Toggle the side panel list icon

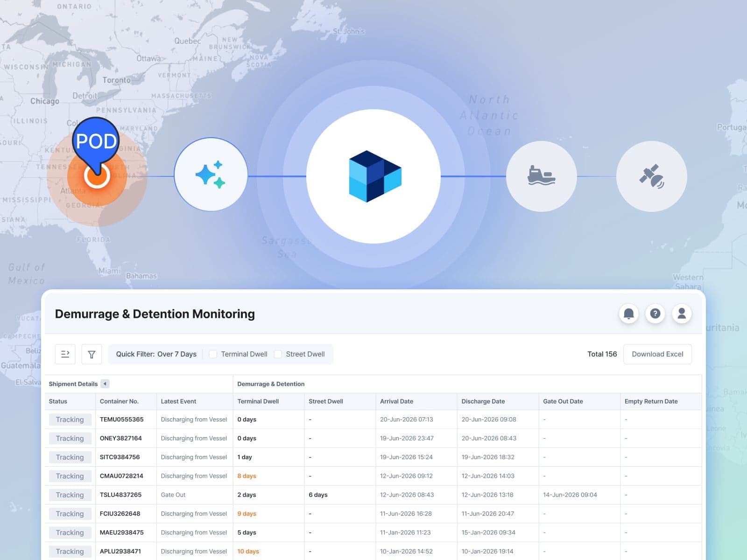pos(65,354)
